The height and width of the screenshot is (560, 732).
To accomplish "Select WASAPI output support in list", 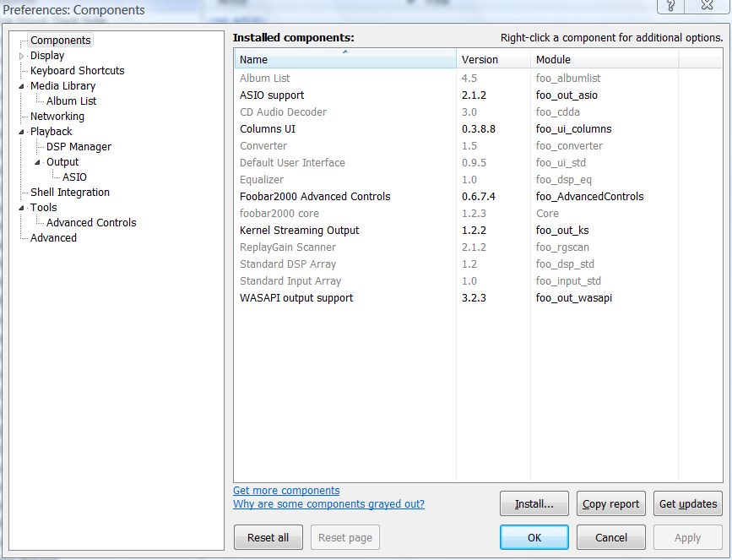I will pos(296,298).
